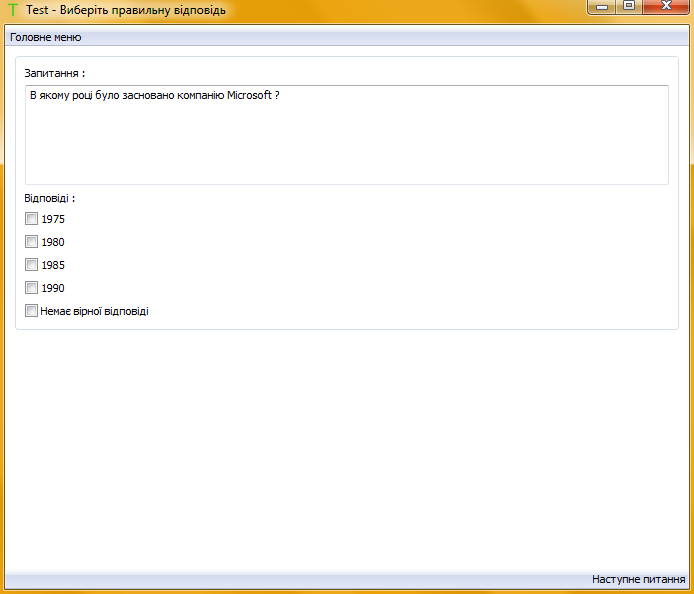694x594 pixels.
Task: Check the 1980 answer checkbox
Action: coord(31,242)
